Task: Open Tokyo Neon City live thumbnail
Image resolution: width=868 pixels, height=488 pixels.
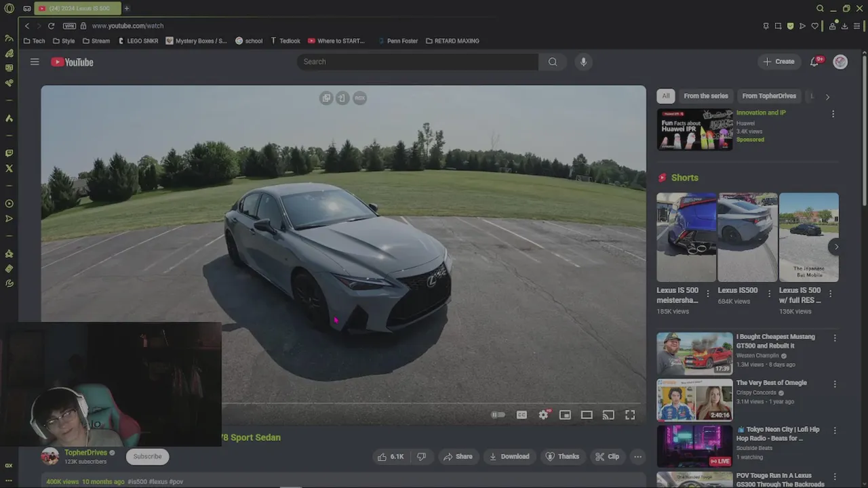Action: point(694,446)
